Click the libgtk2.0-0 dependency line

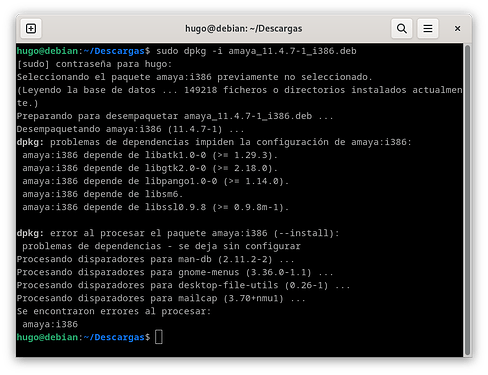coord(150,168)
